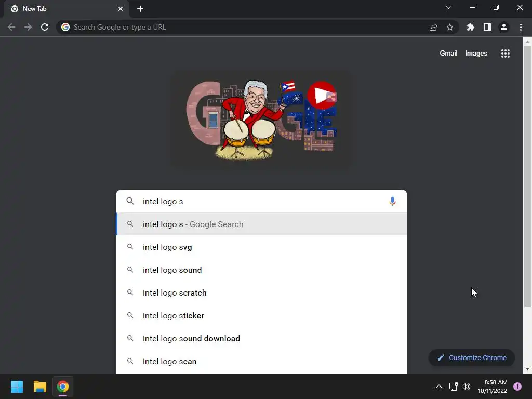Select the New Tab tab
532x399 pixels.
point(66,9)
